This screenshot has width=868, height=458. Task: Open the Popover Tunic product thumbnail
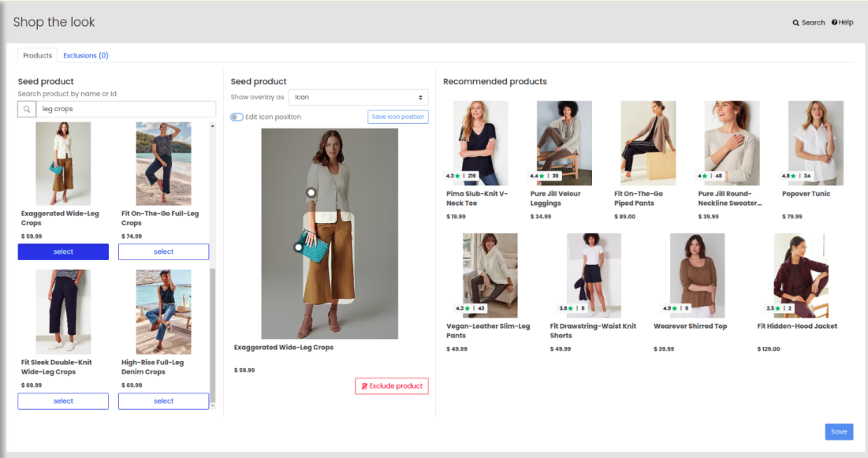tap(815, 132)
